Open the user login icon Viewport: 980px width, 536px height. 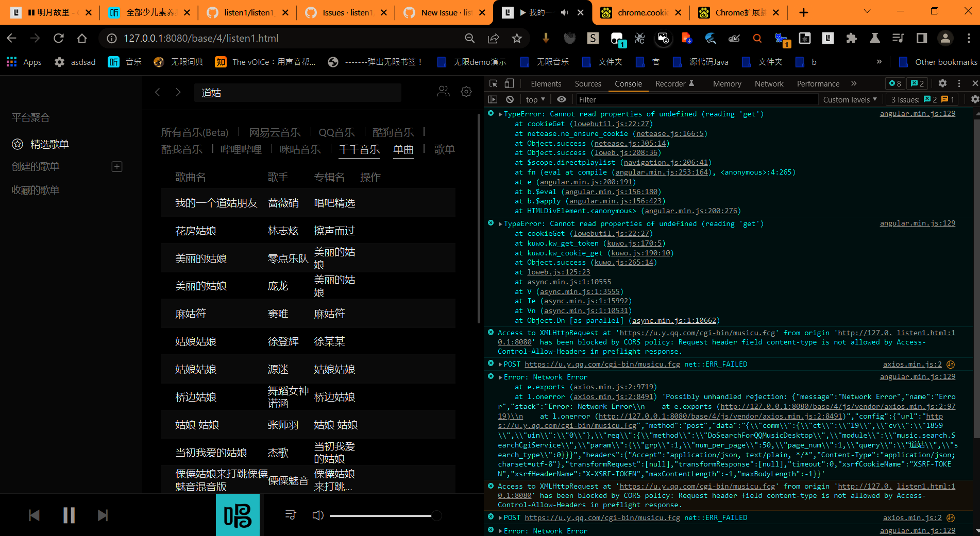(443, 92)
